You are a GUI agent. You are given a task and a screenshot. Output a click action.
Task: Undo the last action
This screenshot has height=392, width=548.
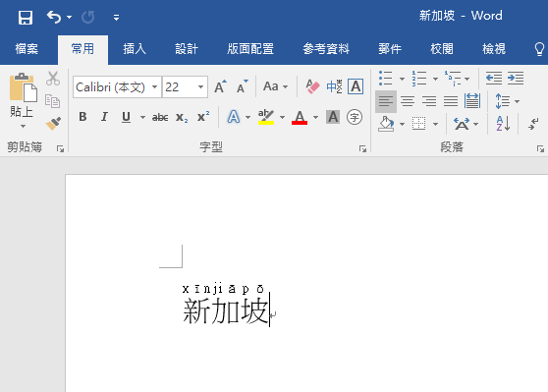54,17
